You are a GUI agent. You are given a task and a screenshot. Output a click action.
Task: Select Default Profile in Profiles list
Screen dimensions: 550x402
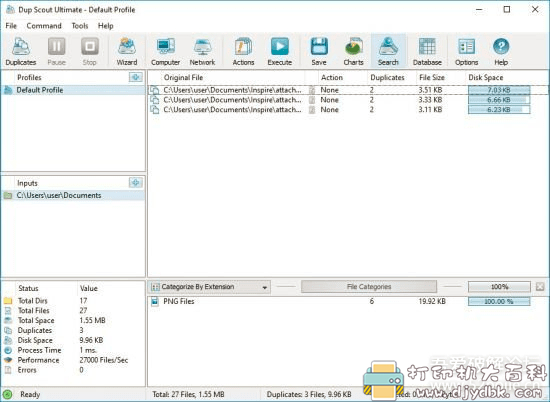tap(73, 90)
